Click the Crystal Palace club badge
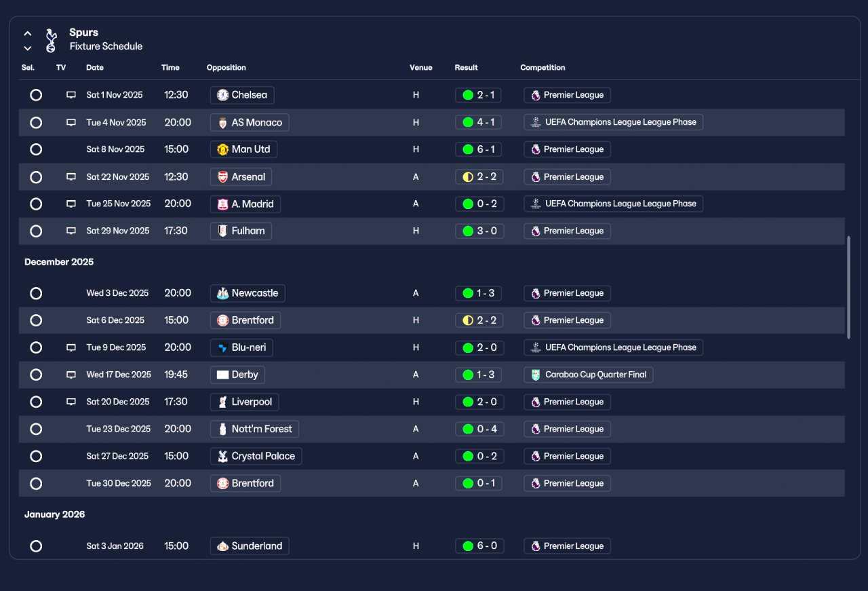Image resolution: width=868 pixels, height=591 pixels. tap(222, 456)
